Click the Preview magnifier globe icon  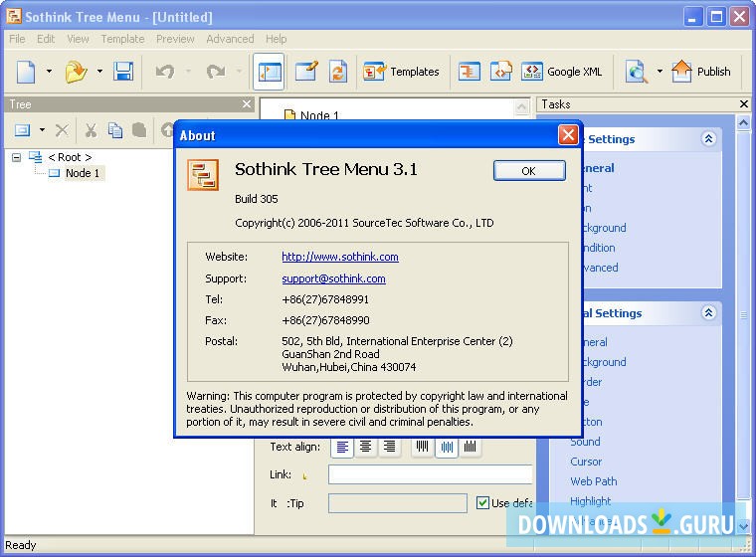[637, 72]
